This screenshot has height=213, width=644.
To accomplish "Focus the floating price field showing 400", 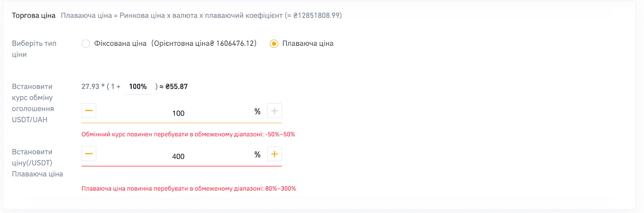I will pyautogui.click(x=178, y=157).
